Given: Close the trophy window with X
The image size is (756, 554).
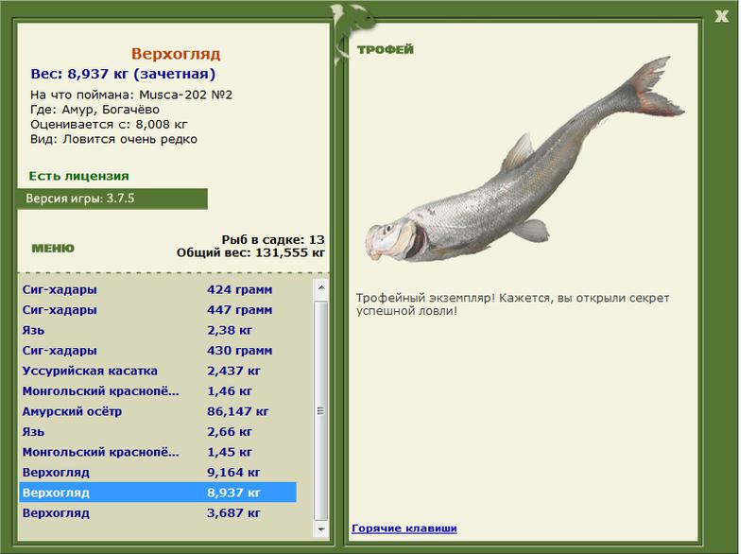Looking at the screenshot, I should point(721,16).
